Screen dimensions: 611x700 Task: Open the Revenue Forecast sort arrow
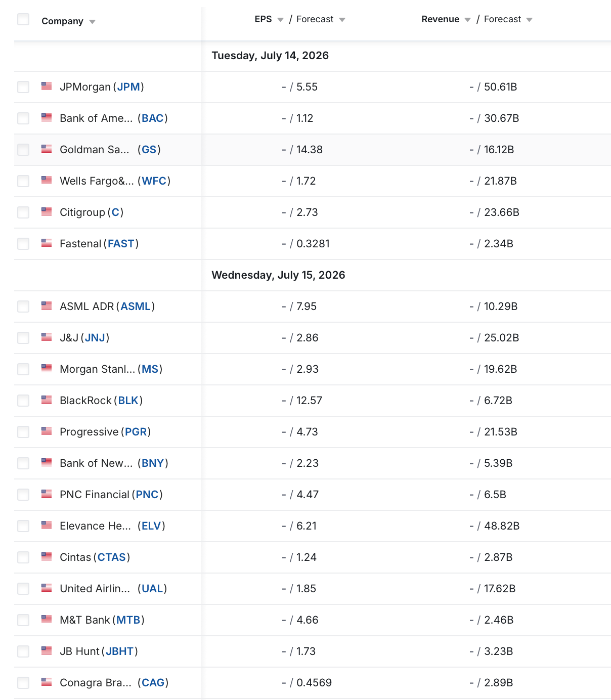click(529, 20)
